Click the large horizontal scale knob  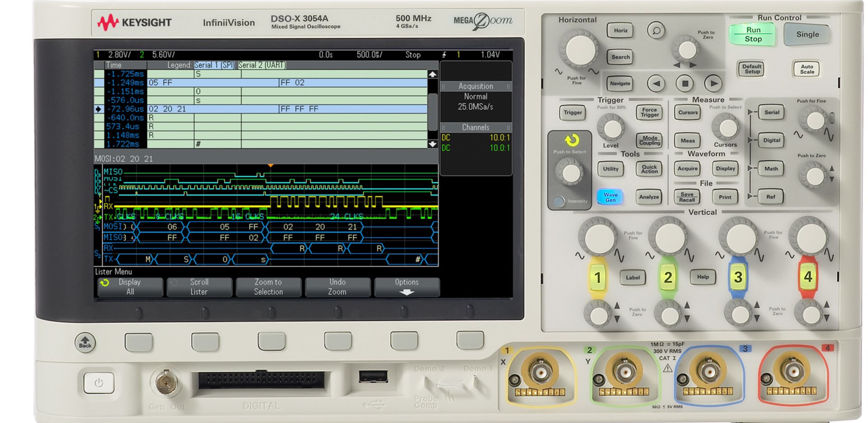click(x=580, y=50)
